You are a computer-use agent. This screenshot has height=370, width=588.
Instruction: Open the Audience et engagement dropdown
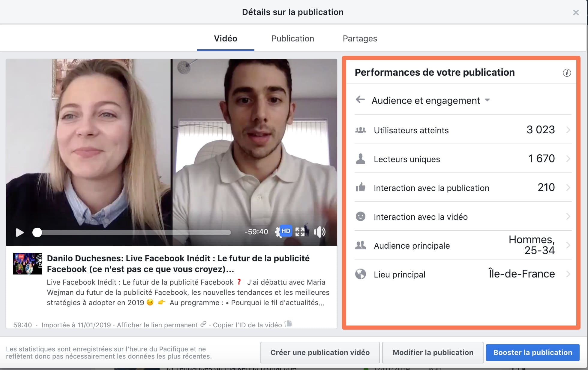(x=430, y=100)
